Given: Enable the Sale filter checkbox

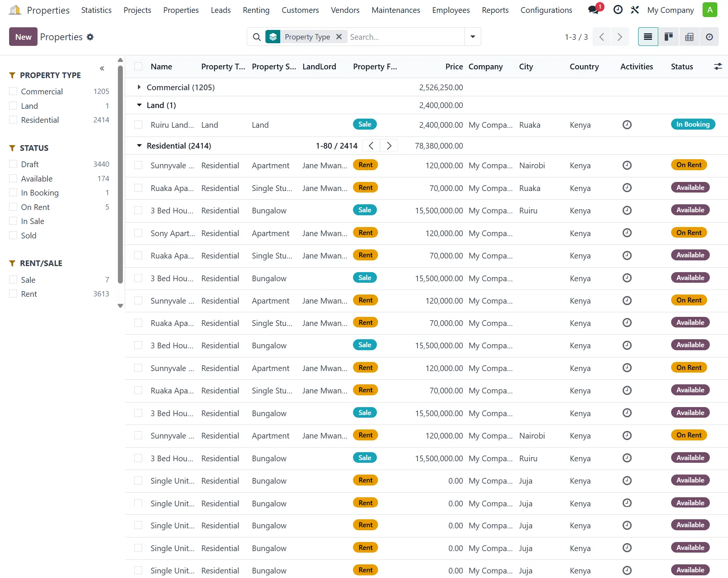Looking at the screenshot, I should 13,280.
